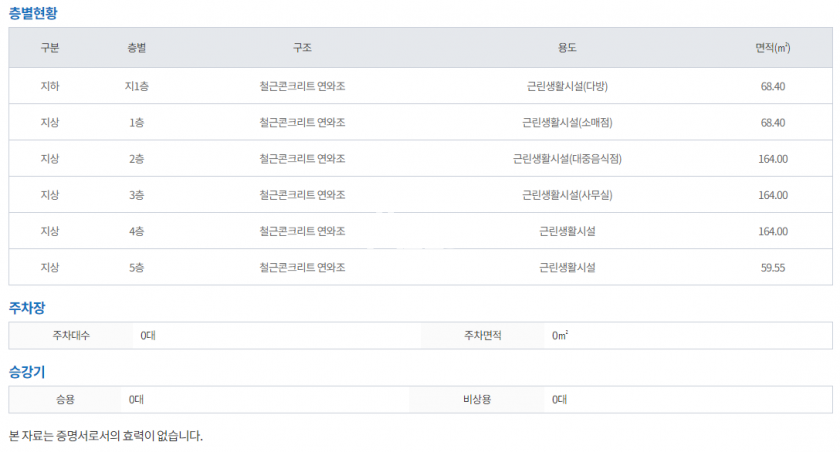
Task: Click the 59.55 area value
Action: click(773, 268)
